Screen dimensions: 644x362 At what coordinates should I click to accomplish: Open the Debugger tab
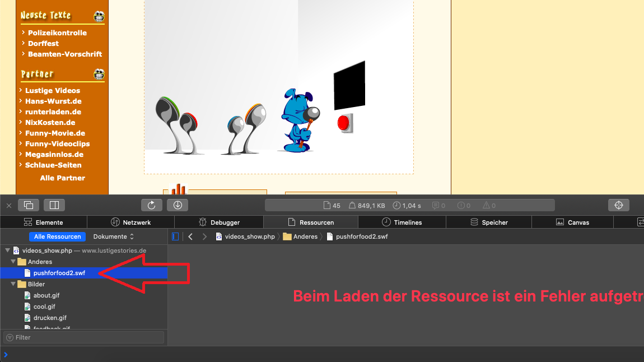[219, 222]
